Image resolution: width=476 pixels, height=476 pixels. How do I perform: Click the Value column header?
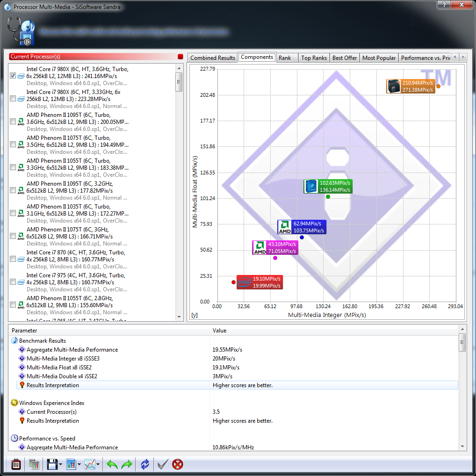pos(334,331)
